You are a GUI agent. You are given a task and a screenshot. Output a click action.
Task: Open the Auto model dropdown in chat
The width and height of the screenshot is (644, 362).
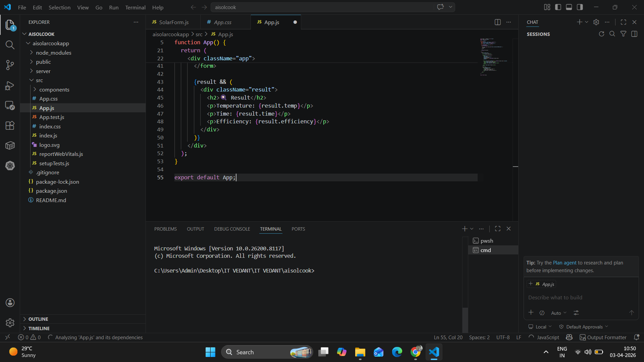(558, 313)
